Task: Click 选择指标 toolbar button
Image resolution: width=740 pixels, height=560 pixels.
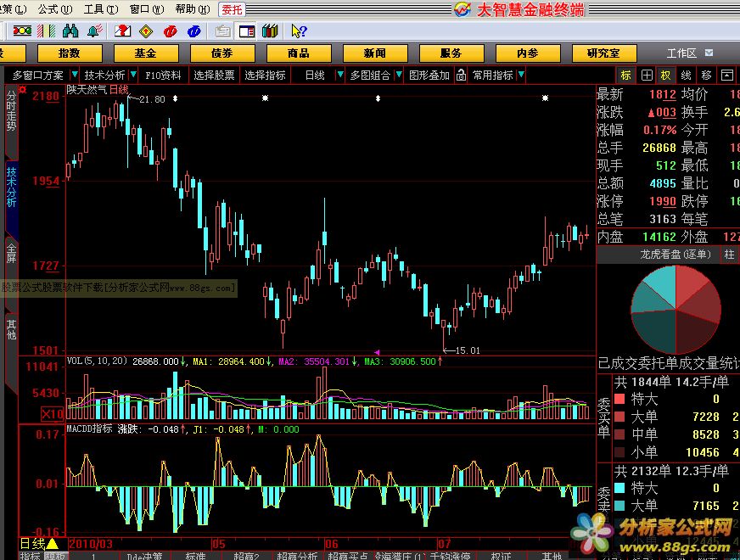Action: [265, 75]
